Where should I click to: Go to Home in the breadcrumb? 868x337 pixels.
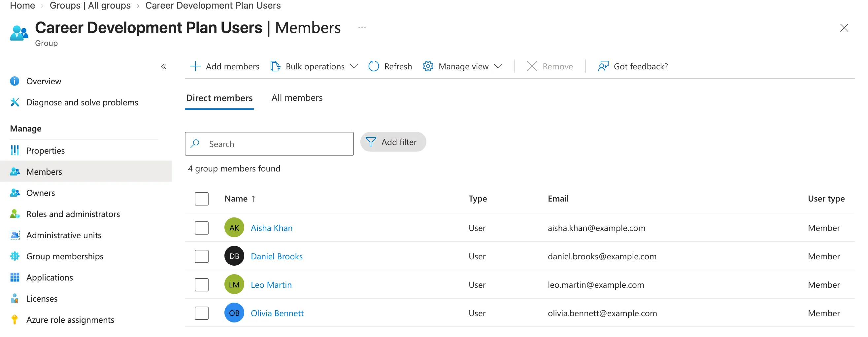click(22, 5)
